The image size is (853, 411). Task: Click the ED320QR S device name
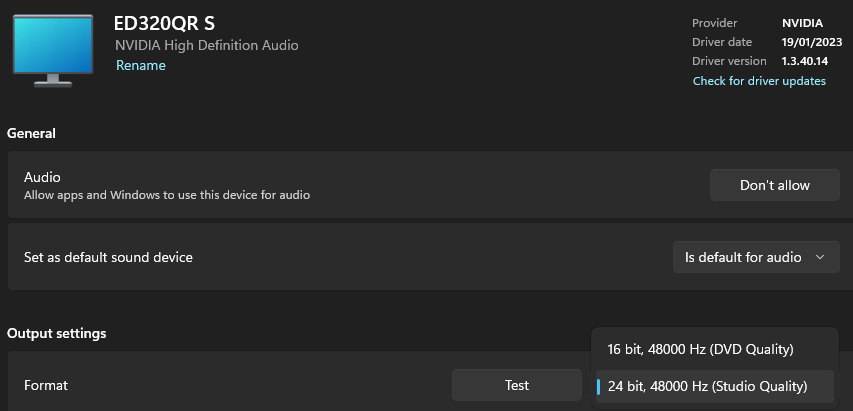[x=164, y=24]
